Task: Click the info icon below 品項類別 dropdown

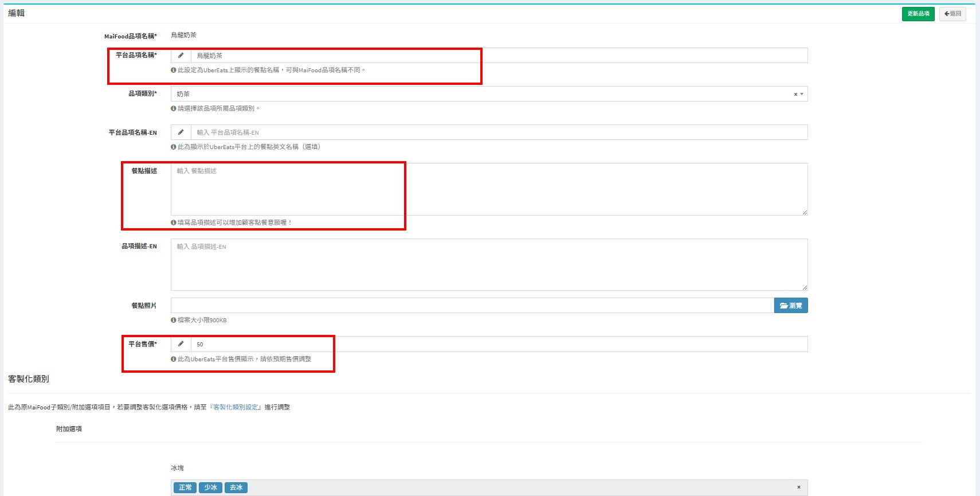Action: 174,108
